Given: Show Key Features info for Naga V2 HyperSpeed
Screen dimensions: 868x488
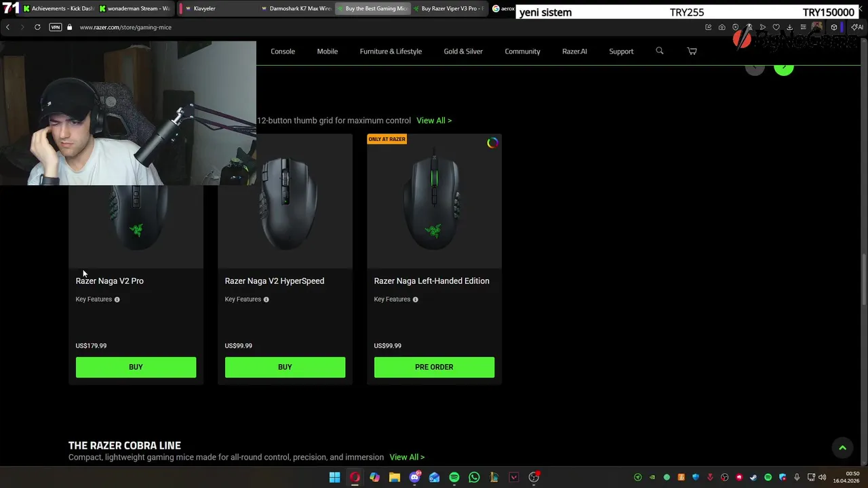Looking at the screenshot, I should 266,300.
